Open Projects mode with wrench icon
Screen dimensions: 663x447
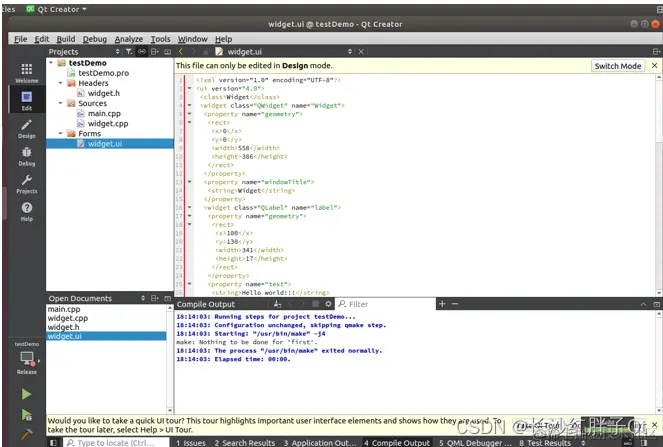click(27, 184)
